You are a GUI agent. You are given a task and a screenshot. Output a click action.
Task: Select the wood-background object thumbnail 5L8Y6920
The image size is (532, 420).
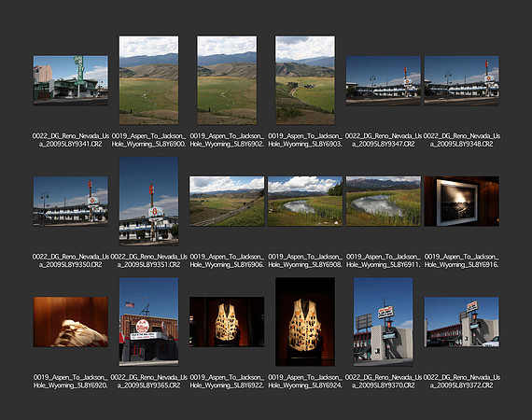(71, 322)
